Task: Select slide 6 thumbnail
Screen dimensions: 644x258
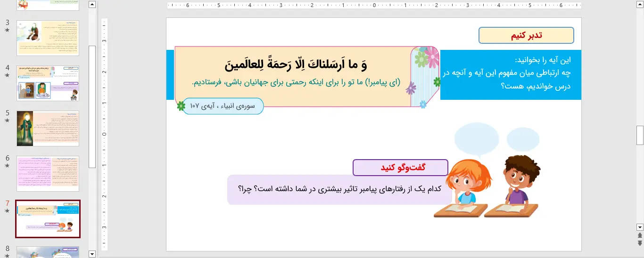Action: pos(48,173)
